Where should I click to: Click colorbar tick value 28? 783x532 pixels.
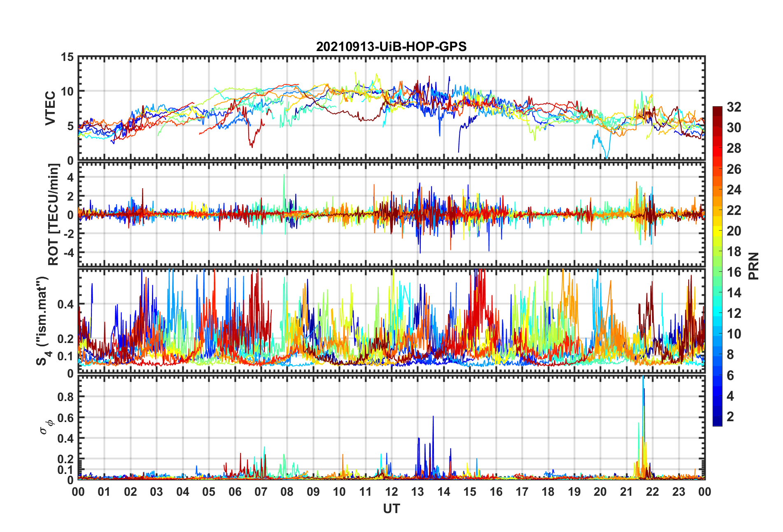[x=734, y=148]
